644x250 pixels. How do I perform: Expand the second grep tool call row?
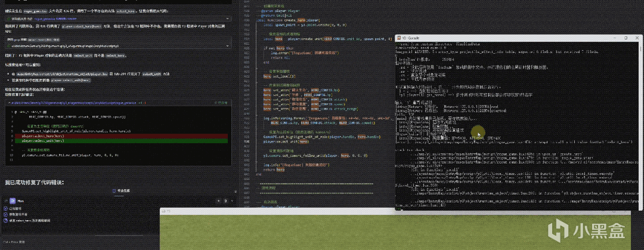tap(229, 45)
